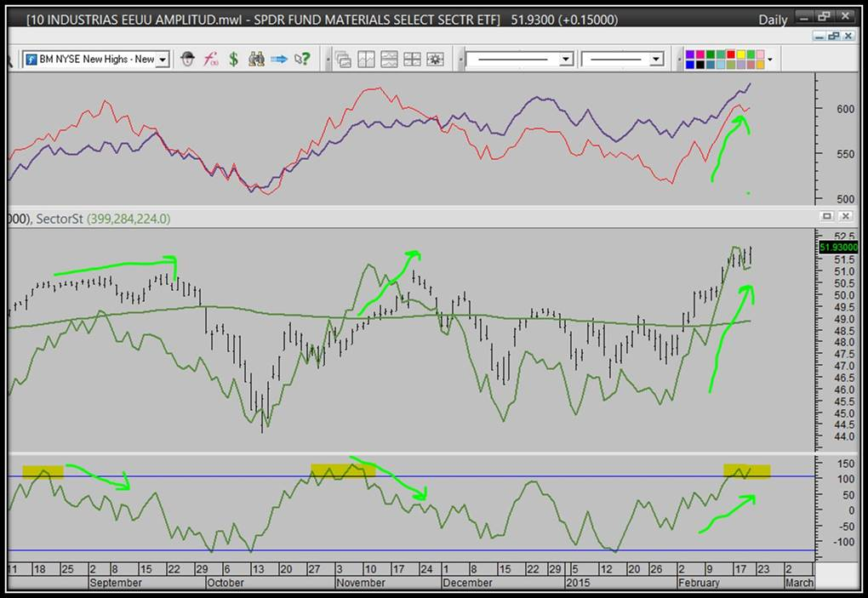Expand the BM NYSE New Highs indicator dropdown
Screen dimensions: 868x598
pyautogui.click(x=163, y=60)
